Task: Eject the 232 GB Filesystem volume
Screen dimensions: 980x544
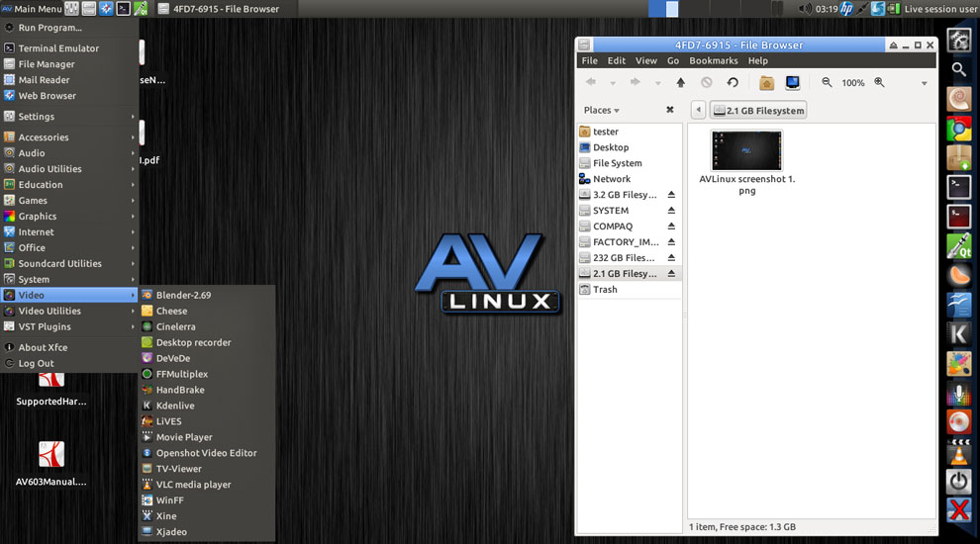Action: (x=671, y=258)
